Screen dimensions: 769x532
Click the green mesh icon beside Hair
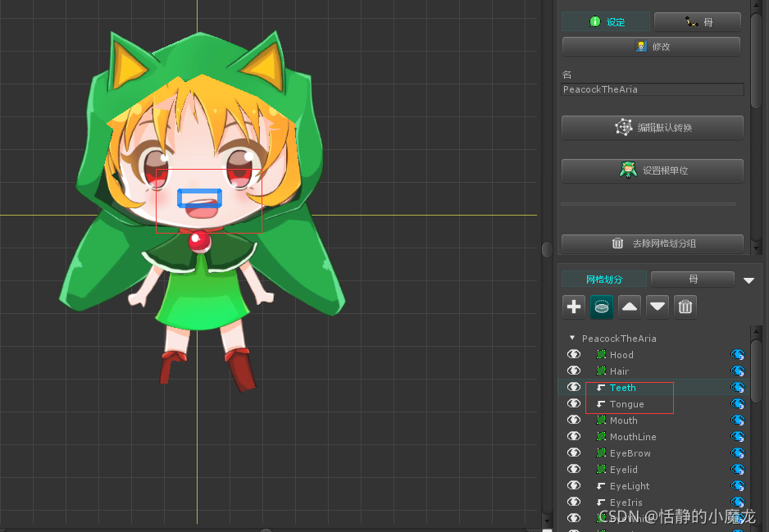click(x=601, y=371)
